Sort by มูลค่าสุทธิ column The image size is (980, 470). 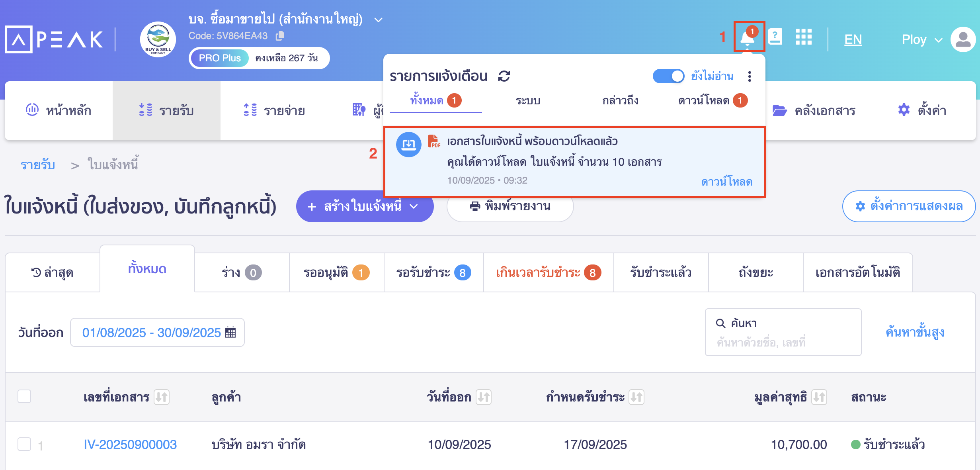point(819,397)
